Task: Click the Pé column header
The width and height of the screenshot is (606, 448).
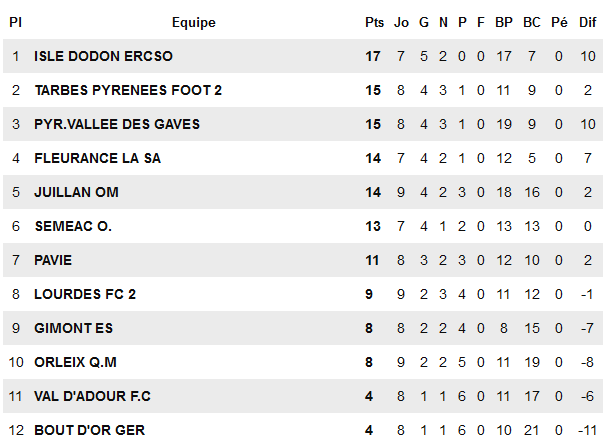Action: pos(559,22)
